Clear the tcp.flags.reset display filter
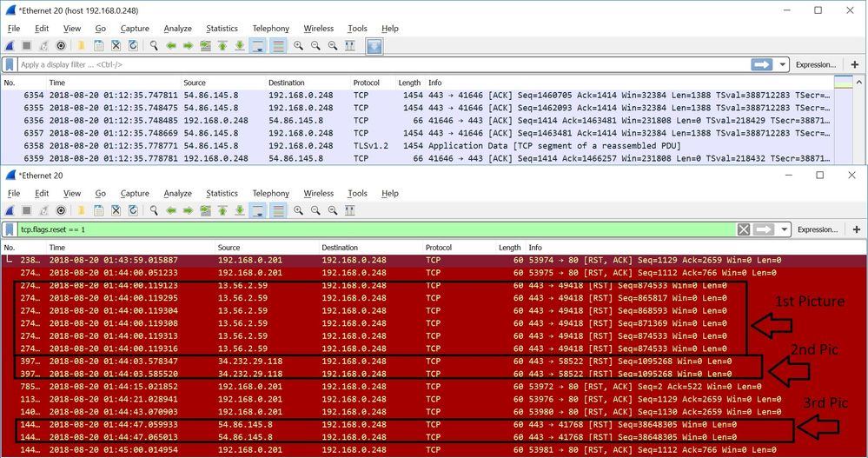 (x=743, y=229)
